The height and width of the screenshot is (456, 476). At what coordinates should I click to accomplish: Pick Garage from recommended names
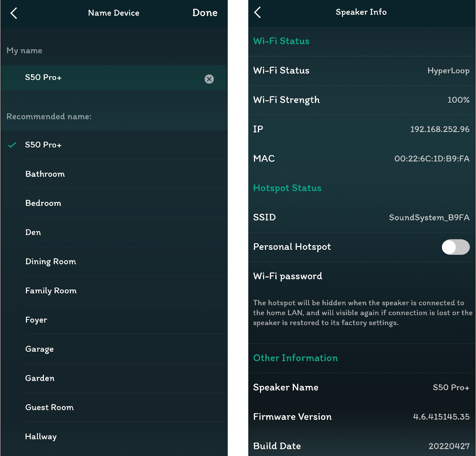[x=114, y=349]
